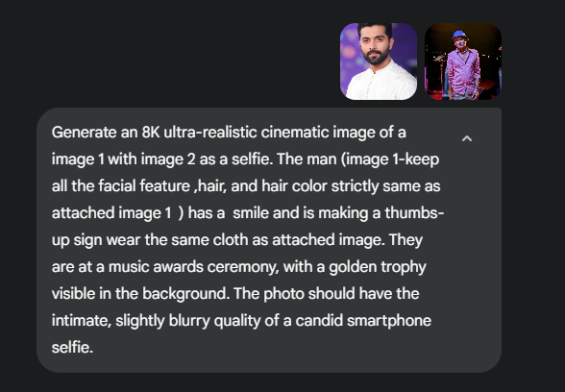Click the 'thumbs-' word at line end
The image size is (565, 392).
(414, 213)
